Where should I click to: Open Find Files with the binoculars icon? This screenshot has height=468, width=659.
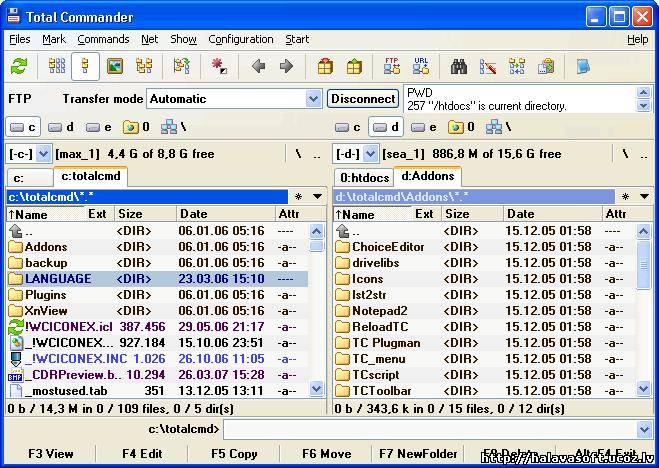point(459,67)
